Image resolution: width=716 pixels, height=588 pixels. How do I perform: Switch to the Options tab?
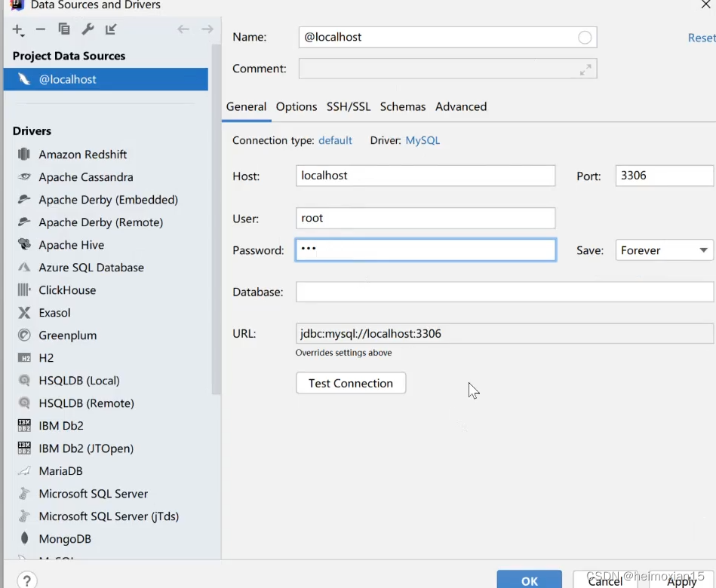click(297, 106)
